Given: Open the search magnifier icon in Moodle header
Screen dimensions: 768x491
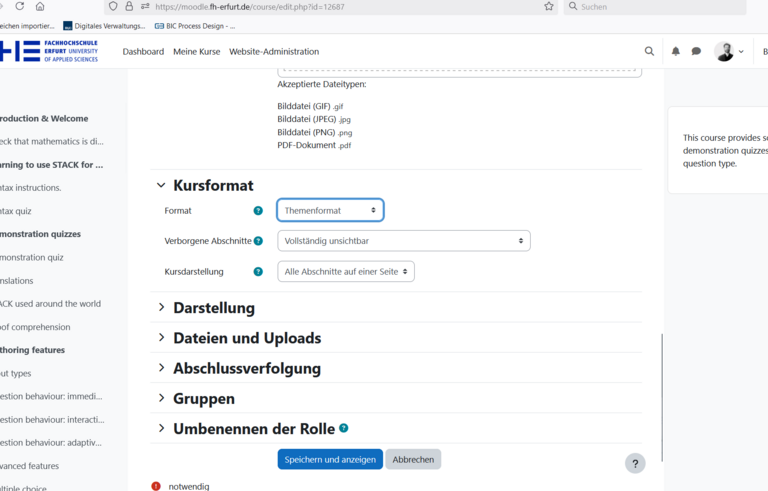Looking at the screenshot, I should pos(650,51).
